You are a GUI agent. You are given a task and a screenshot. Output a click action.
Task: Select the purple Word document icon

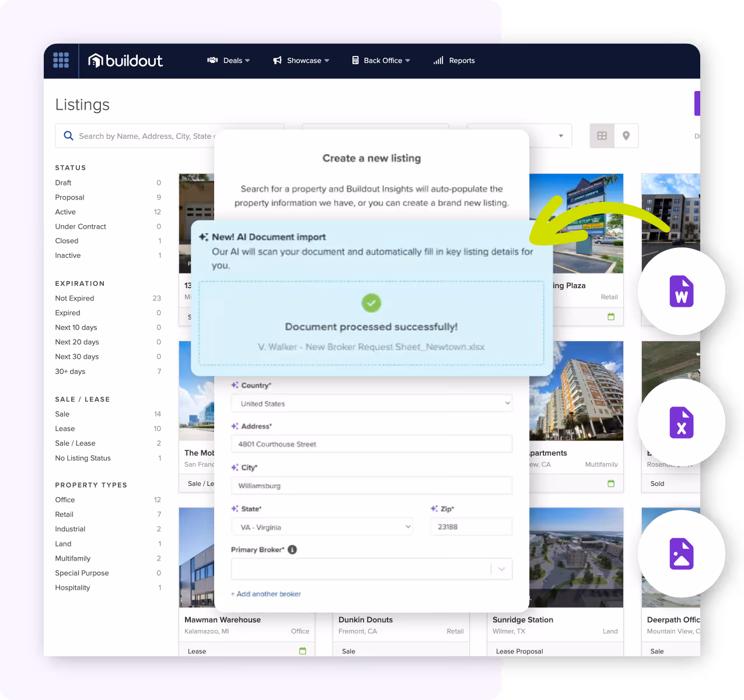pos(682,291)
